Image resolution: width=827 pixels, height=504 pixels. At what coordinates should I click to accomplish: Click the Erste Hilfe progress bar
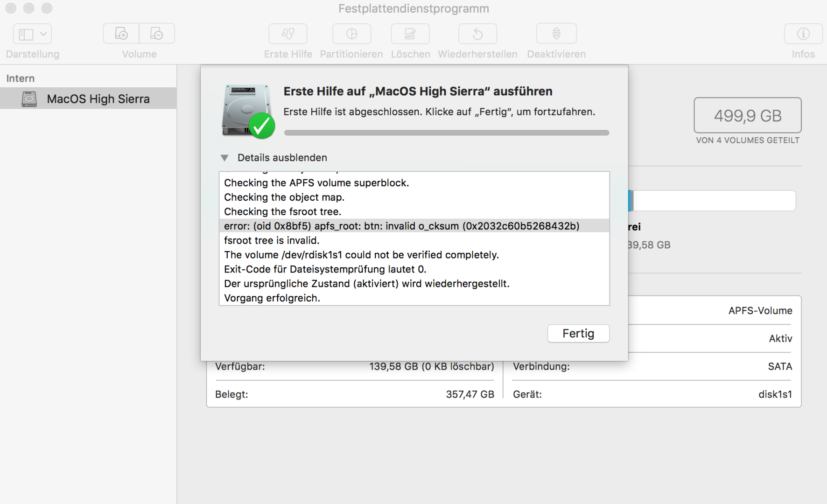point(447,133)
